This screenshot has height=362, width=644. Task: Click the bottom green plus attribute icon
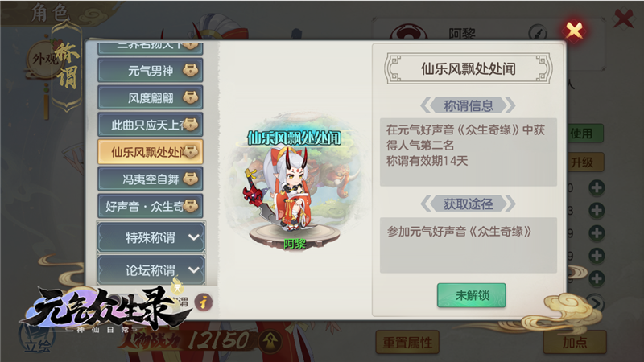[x=597, y=278]
